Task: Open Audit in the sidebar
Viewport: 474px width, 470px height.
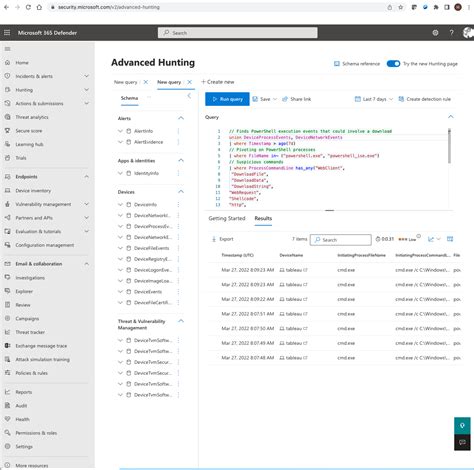Action: 21,406
